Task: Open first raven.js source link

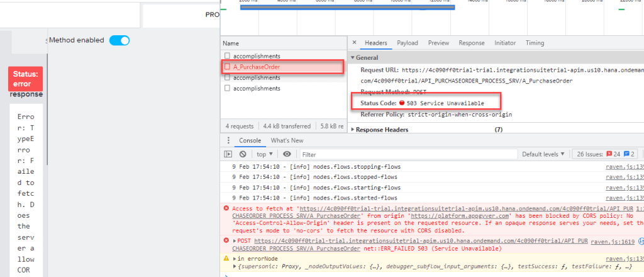Action: point(623,167)
